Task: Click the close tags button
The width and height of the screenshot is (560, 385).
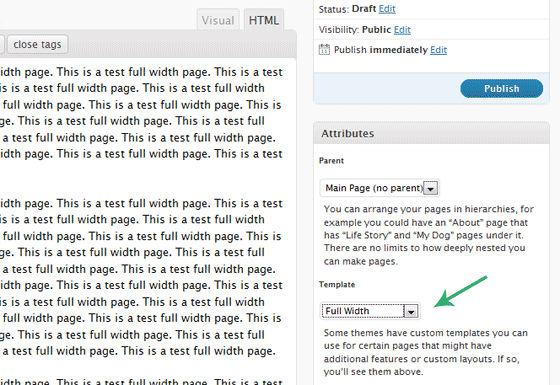Action: click(x=37, y=44)
